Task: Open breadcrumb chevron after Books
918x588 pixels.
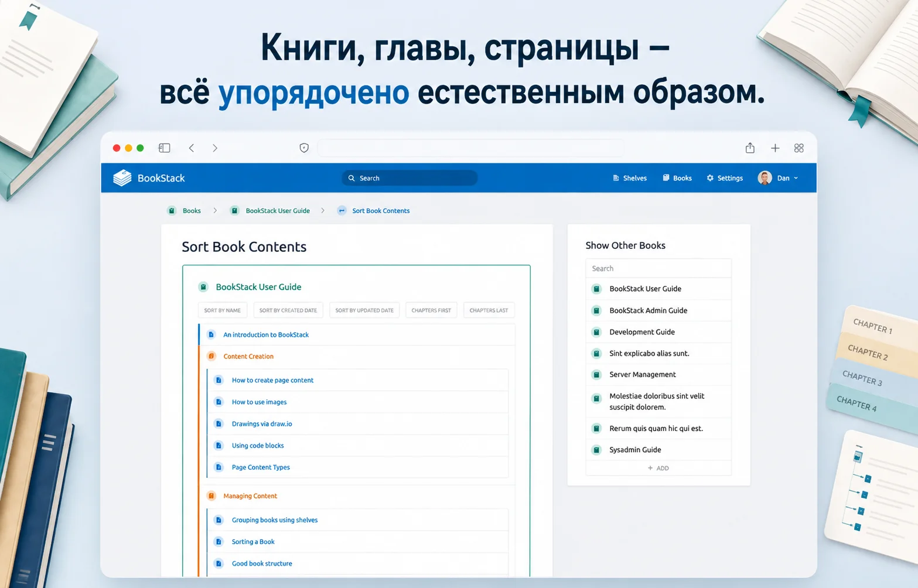Action: click(215, 211)
